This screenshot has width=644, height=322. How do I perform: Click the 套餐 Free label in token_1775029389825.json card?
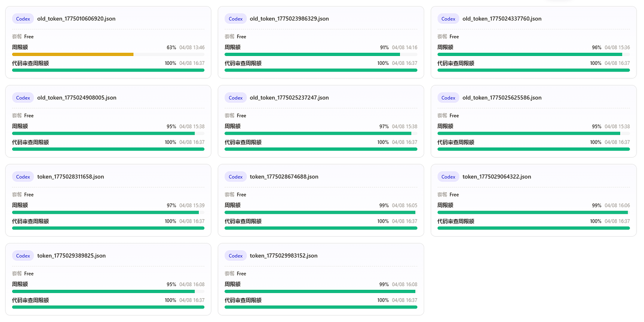(x=23, y=274)
